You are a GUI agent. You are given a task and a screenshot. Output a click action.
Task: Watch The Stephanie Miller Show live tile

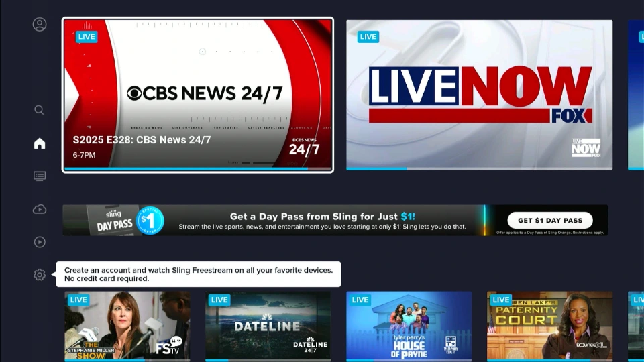[x=127, y=326]
